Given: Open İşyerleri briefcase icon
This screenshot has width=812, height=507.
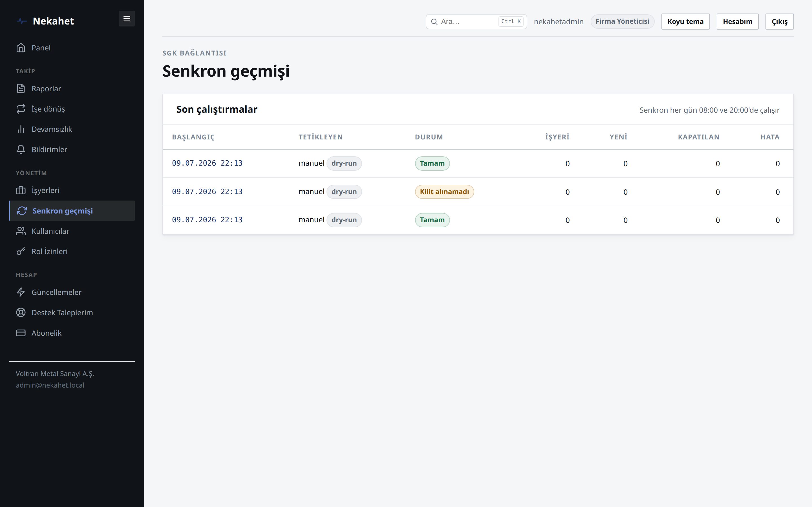Looking at the screenshot, I should 21,190.
